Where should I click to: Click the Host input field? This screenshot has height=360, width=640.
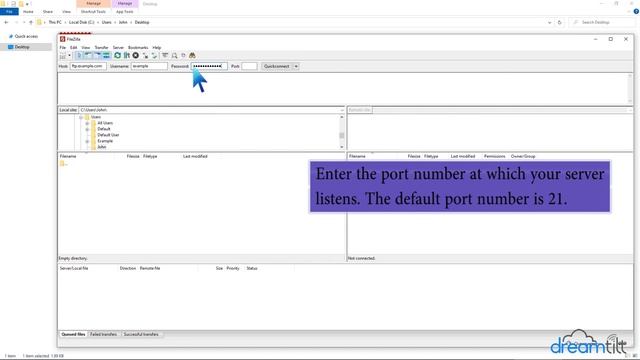click(88, 66)
